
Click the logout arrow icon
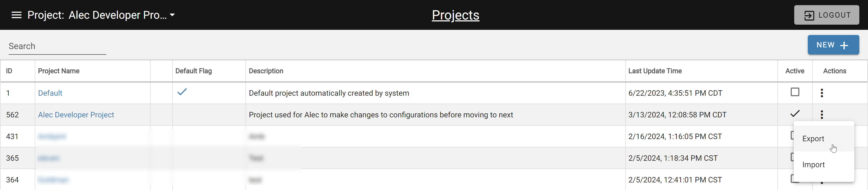coord(809,15)
